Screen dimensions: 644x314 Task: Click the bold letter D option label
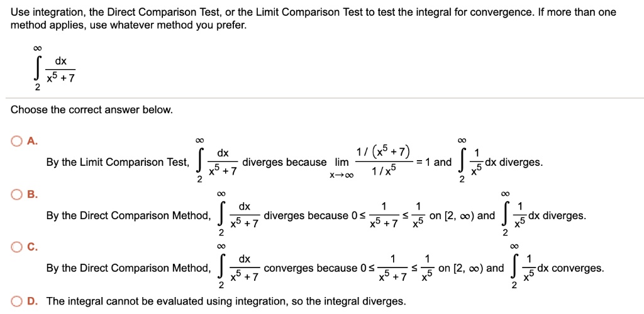(x=33, y=301)
